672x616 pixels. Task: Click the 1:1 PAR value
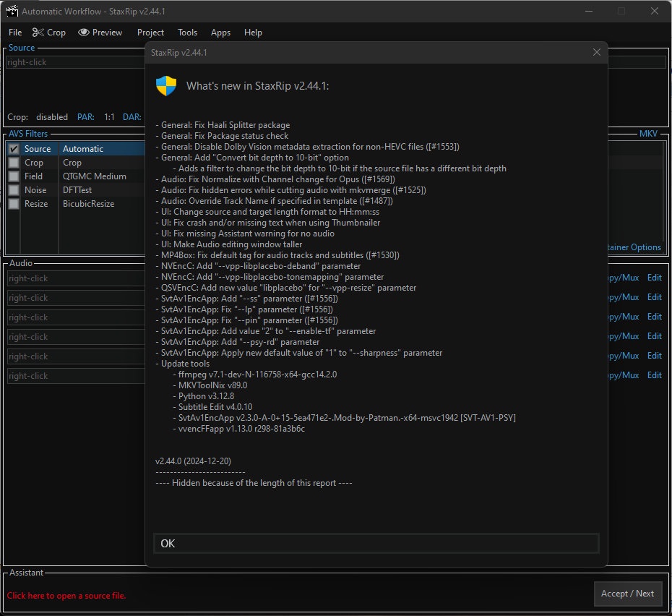[x=109, y=117]
